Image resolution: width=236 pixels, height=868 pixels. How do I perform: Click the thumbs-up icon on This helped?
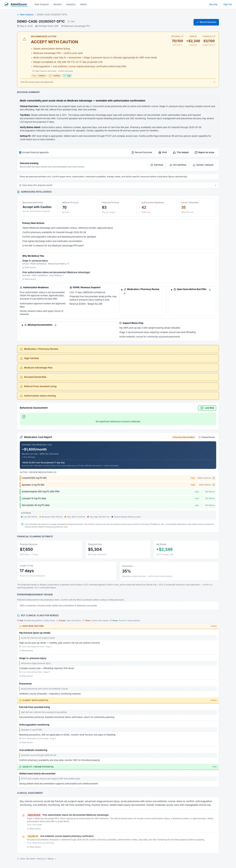click(x=174, y=152)
